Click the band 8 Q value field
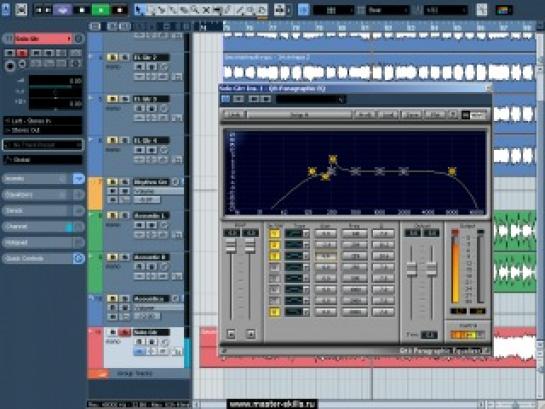The height and width of the screenshot is (409, 545). coord(383,312)
